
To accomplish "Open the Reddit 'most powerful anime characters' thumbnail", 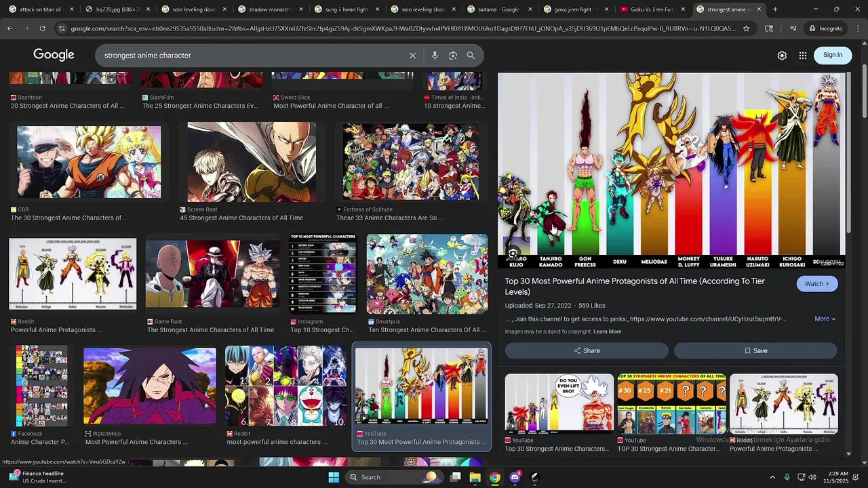I will [285, 386].
